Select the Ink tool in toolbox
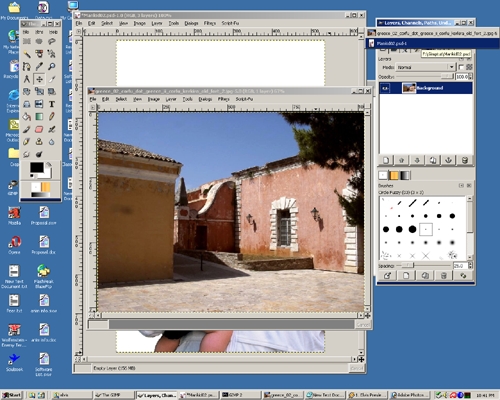 coord(27,142)
